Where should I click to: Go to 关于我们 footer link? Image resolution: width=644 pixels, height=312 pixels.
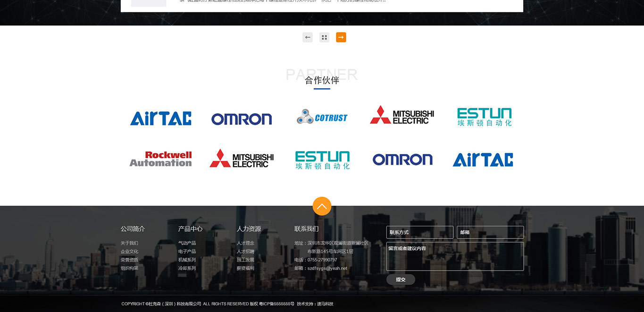pyautogui.click(x=129, y=243)
